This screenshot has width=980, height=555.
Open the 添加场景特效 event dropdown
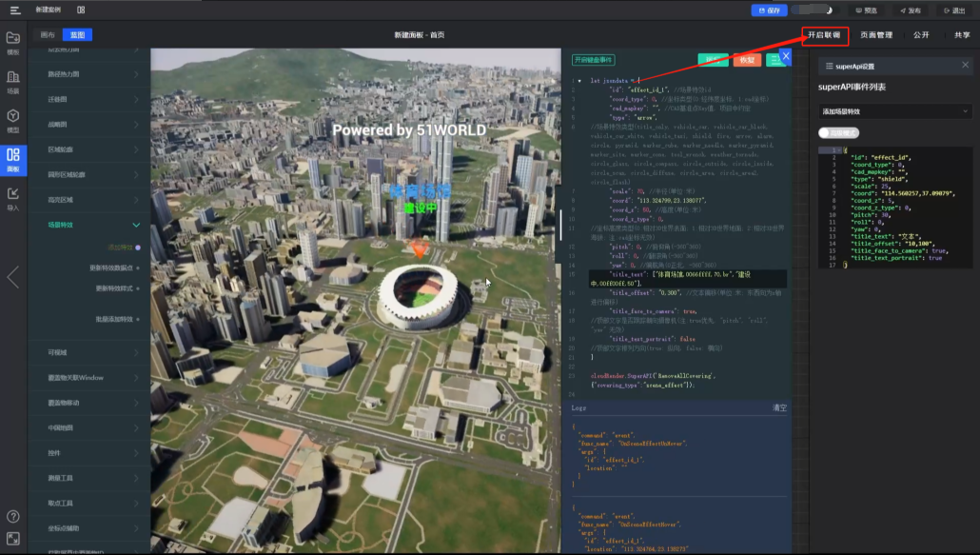(x=895, y=112)
